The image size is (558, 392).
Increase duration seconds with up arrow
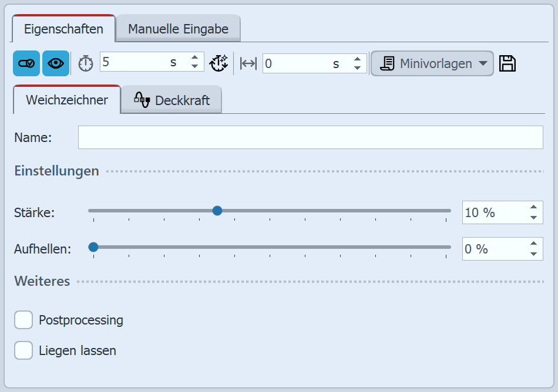195,58
